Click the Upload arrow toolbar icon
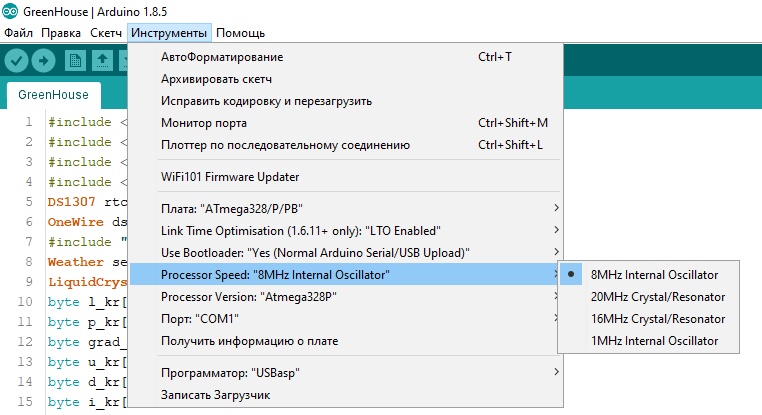Image resolution: width=762 pixels, height=415 pixels. [x=43, y=61]
